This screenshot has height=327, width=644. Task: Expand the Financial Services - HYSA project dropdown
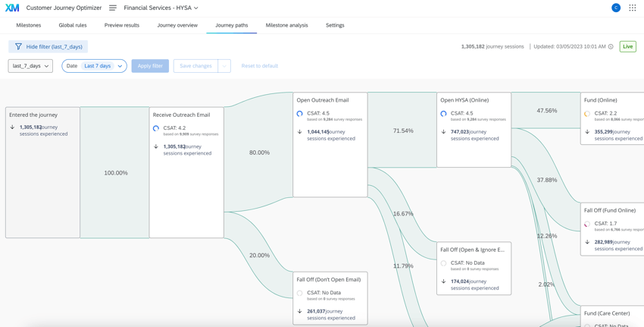coord(161,8)
